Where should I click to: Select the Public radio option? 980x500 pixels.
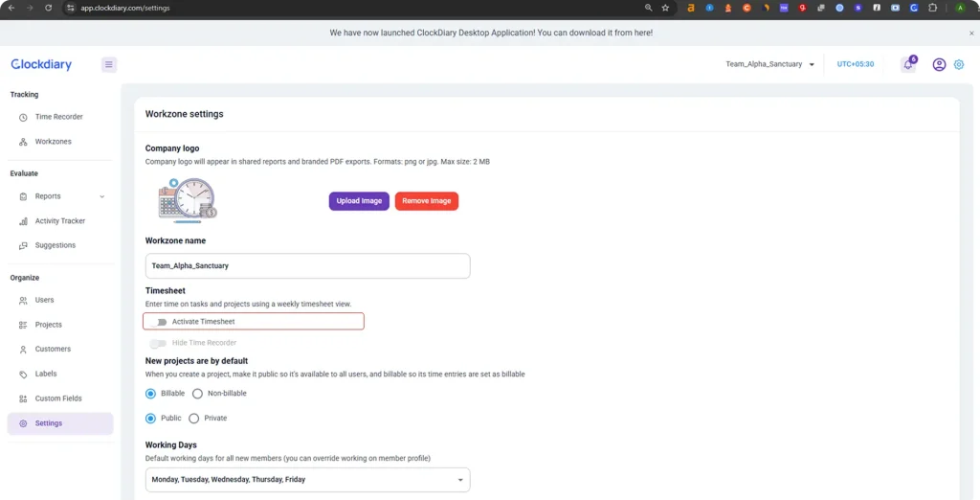coord(150,418)
